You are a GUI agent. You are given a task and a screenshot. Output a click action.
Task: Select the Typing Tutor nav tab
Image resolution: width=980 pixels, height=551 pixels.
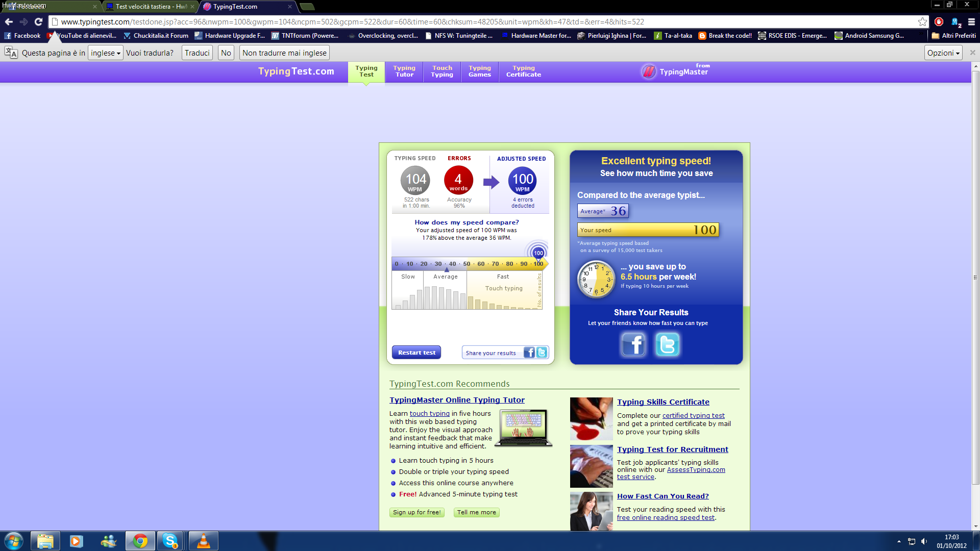pos(404,71)
